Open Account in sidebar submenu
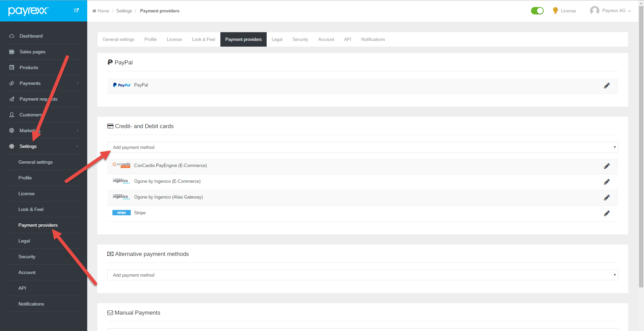 pos(27,272)
